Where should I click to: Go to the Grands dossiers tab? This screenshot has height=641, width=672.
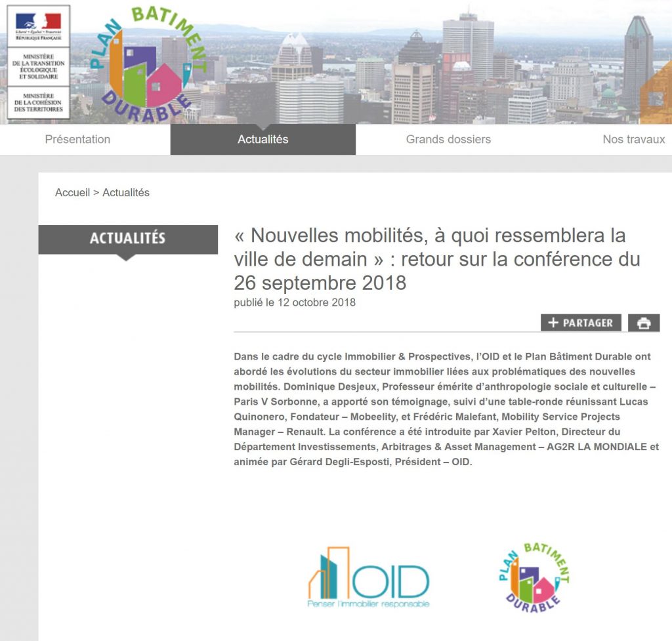coord(448,139)
